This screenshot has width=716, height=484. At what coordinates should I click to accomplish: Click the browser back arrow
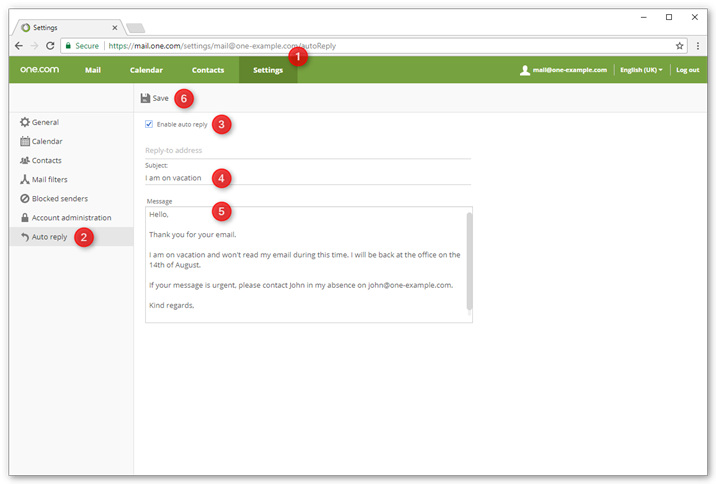click(19, 46)
